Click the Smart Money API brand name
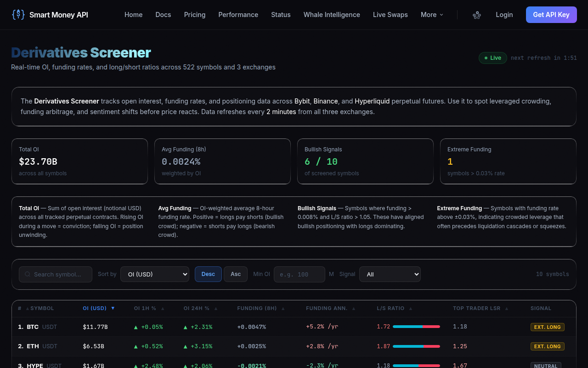This screenshot has width=588, height=368. (x=59, y=15)
